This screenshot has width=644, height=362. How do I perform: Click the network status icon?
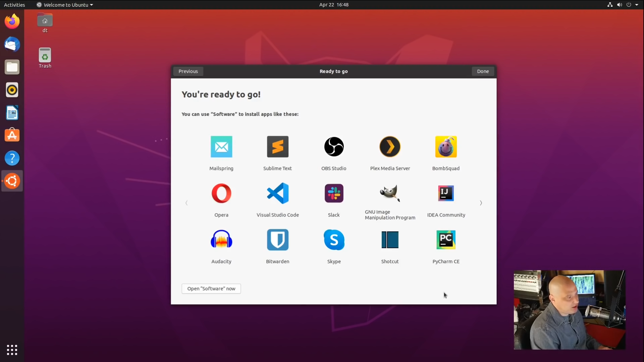pyautogui.click(x=610, y=5)
